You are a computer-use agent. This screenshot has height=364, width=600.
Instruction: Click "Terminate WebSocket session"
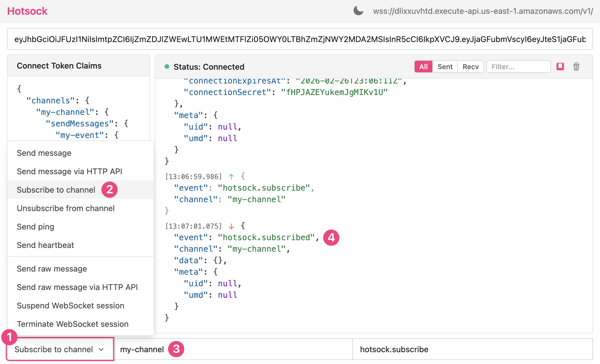point(73,324)
